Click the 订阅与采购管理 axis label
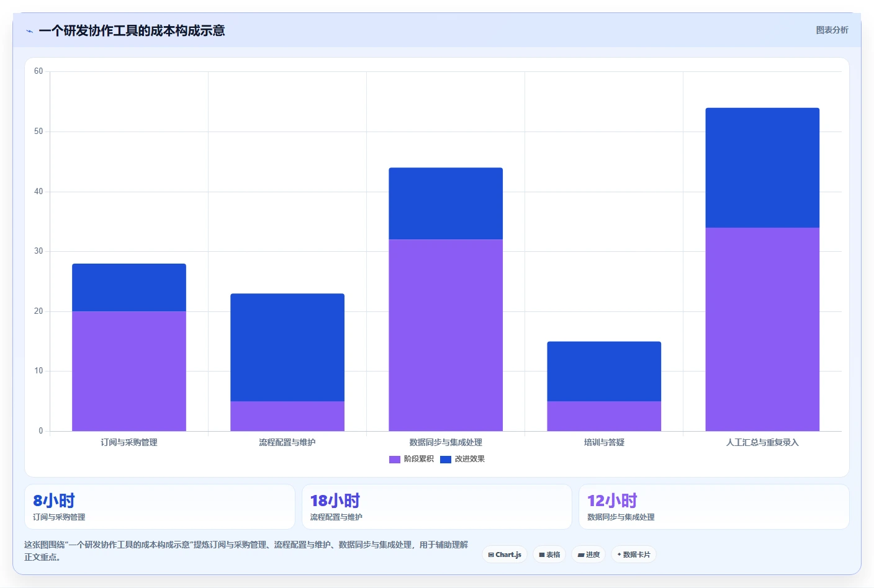The height and width of the screenshot is (588, 874). point(129,442)
